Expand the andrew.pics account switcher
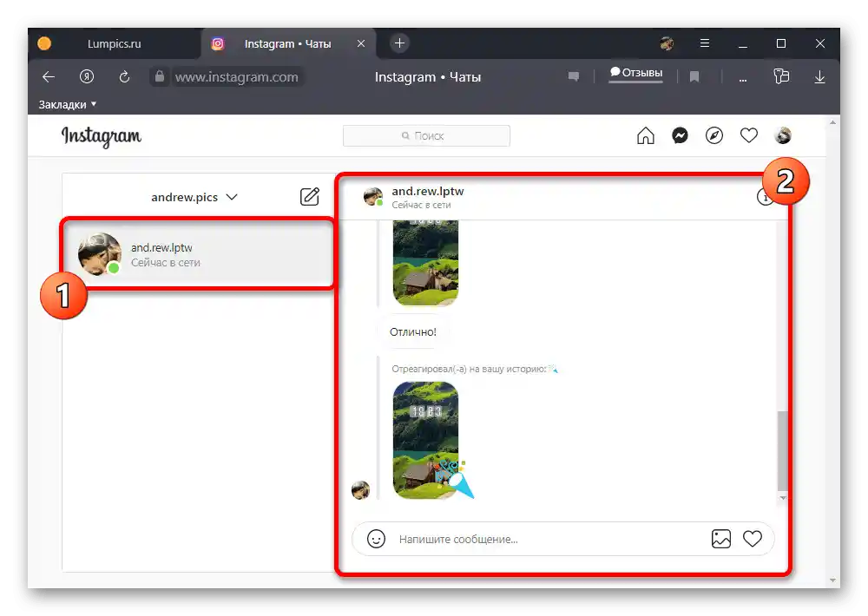This screenshot has width=868, height=616. point(194,197)
